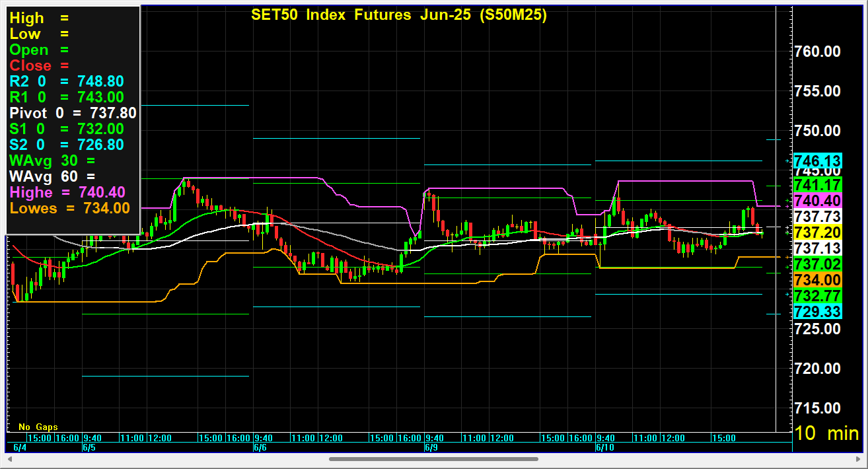
Task: Click the cyan 729.33 price tag
Action: point(818,311)
